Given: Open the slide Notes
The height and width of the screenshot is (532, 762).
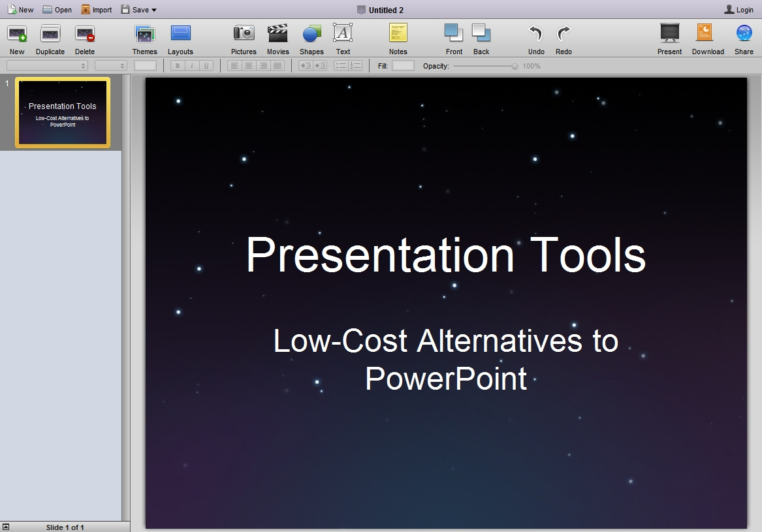Looking at the screenshot, I should point(398,39).
